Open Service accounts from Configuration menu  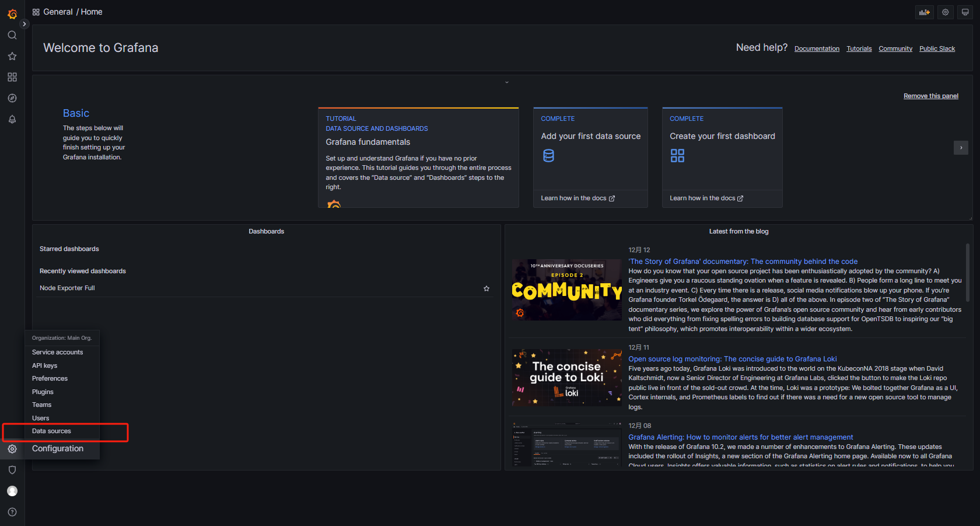pos(58,353)
